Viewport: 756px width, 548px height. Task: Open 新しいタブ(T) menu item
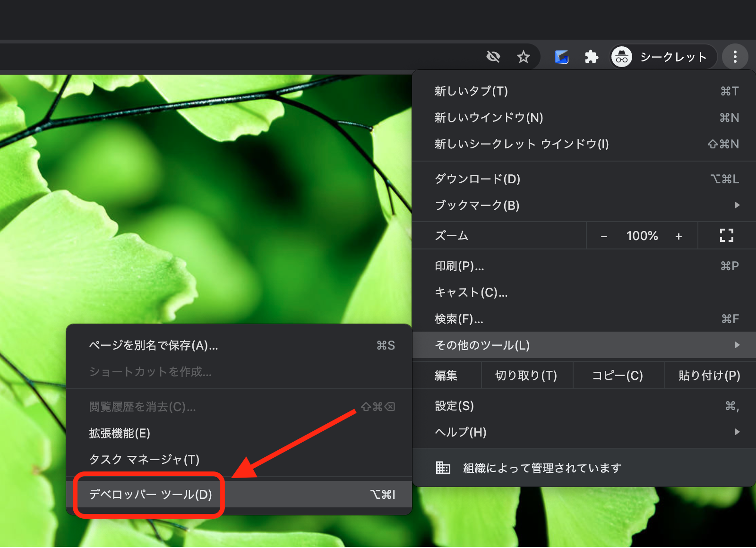pos(584,91)
